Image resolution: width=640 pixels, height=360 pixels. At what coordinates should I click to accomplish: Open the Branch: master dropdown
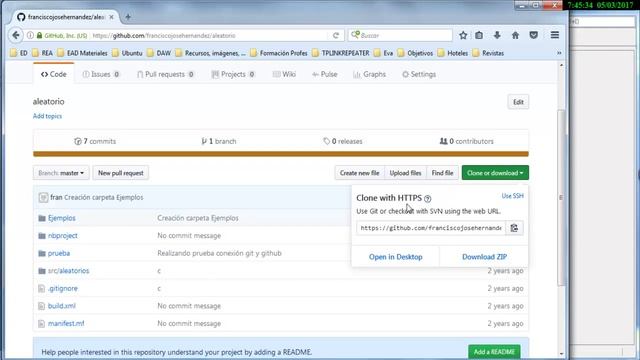coord(61,173)
